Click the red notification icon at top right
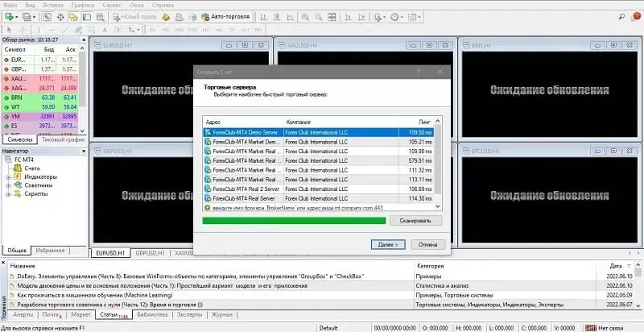The height and width of the screenshot is (332, 644). 636,16
